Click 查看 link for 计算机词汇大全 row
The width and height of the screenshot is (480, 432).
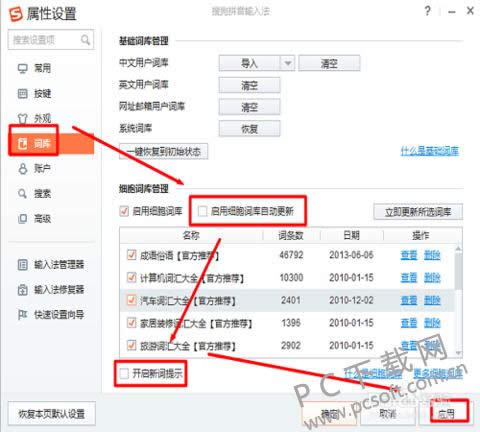click(x=409, y=278)
